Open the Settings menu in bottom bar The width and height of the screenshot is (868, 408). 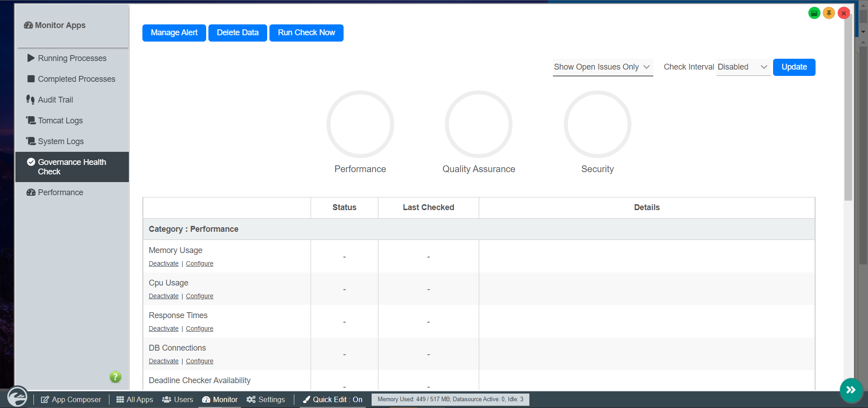pyautogui.click(x=266, y=399)
